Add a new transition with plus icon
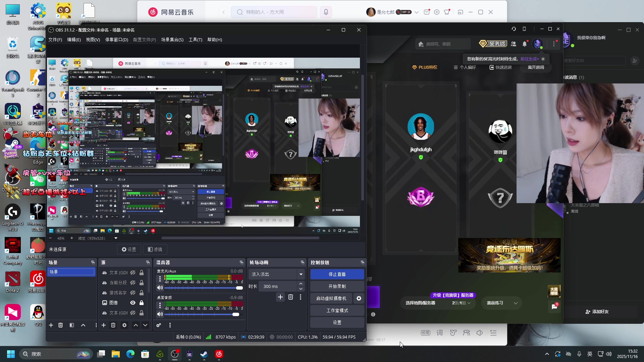Image resolution: width=644 pixels, height=362 pixels. click(280, 297)
